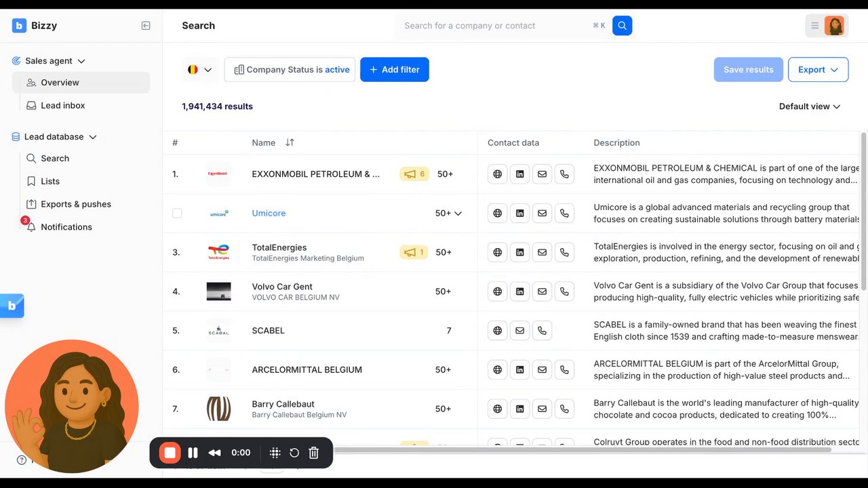Screen dimensions: 868x488
Task: Click megaphone badge with 6 on EXXONMOBIL
Action: click(x=414, y=174)
